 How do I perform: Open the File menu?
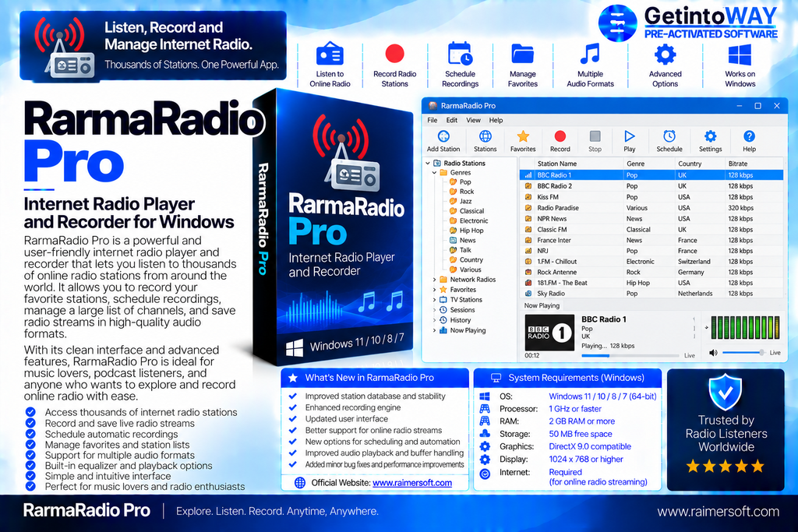pos(432,120)
